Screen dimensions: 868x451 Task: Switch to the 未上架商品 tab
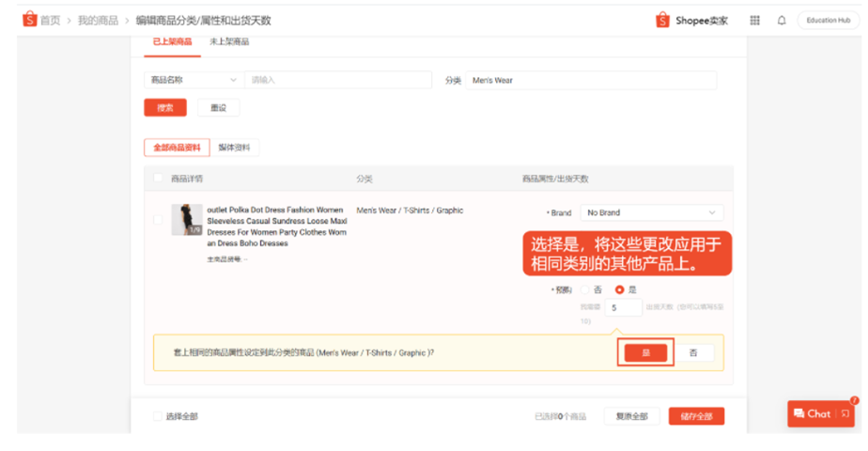tap(229, 41)
